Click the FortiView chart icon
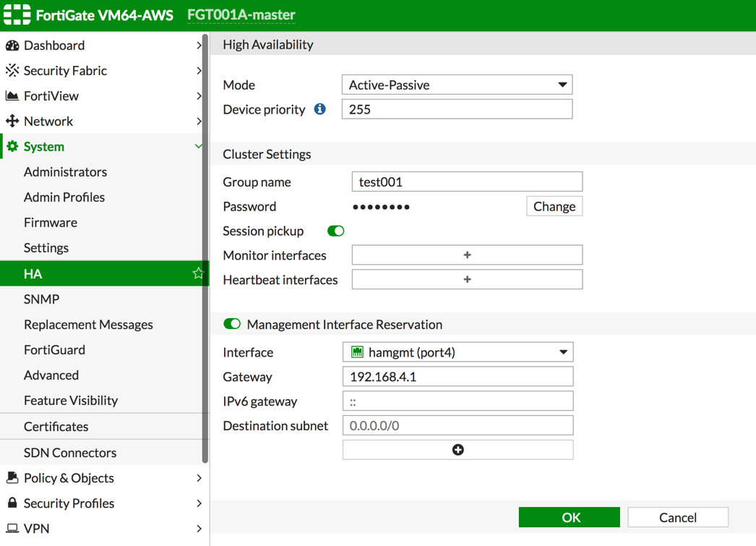This screenshot has height=546, width=756. tap(12, 96)
